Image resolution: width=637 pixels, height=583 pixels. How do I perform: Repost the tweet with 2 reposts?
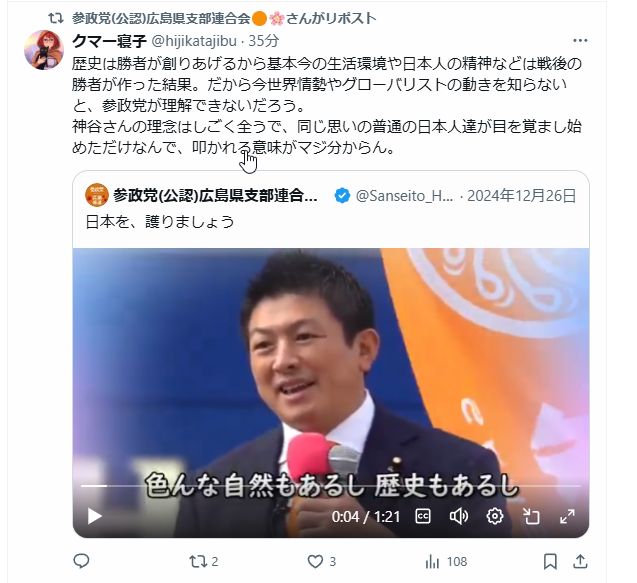click(x=204, y=561)
